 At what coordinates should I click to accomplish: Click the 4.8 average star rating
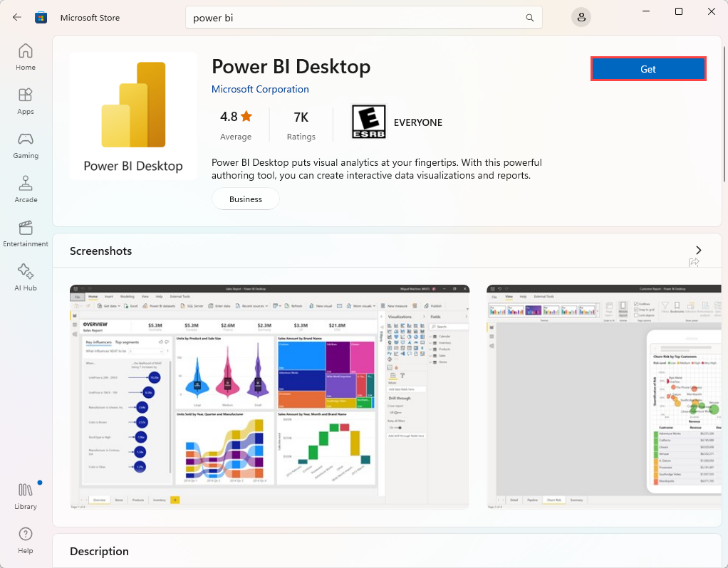click(236, 125)
